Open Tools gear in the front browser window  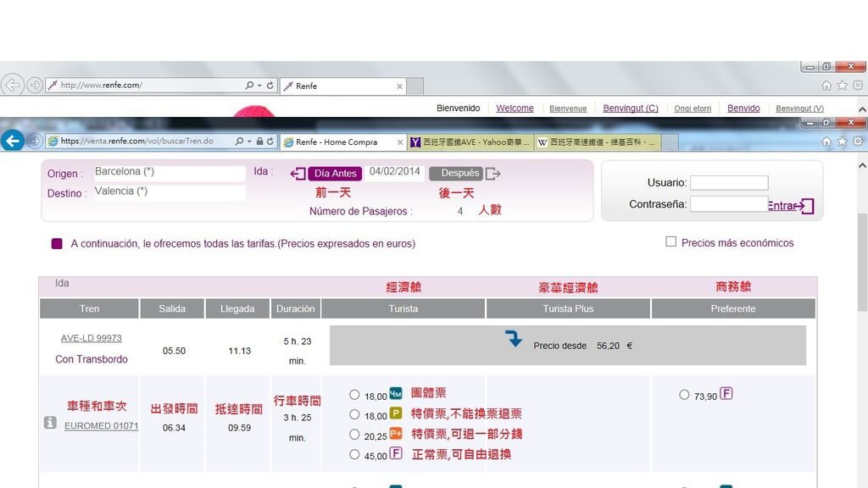coord(858,141)
